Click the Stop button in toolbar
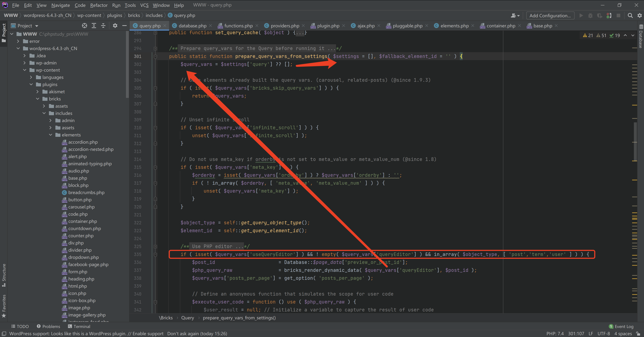 click(x=618, y=15)
